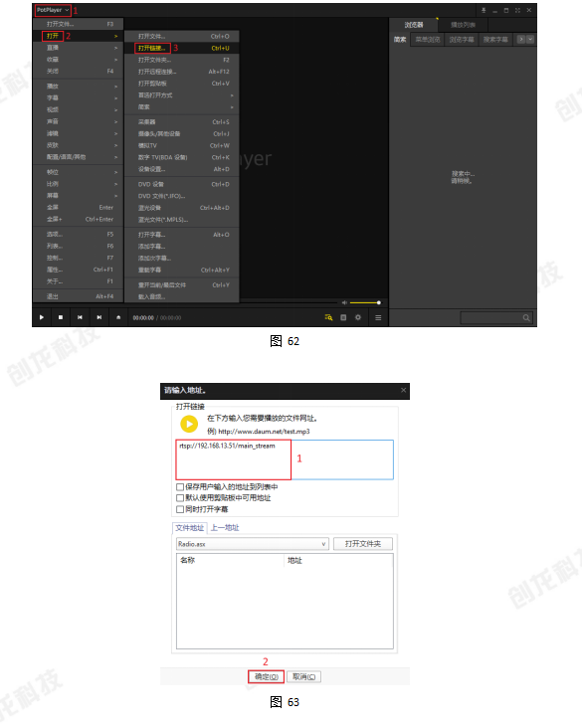Click the Stop playback icon
Screen dimensions: 582x728
[61, 317]
